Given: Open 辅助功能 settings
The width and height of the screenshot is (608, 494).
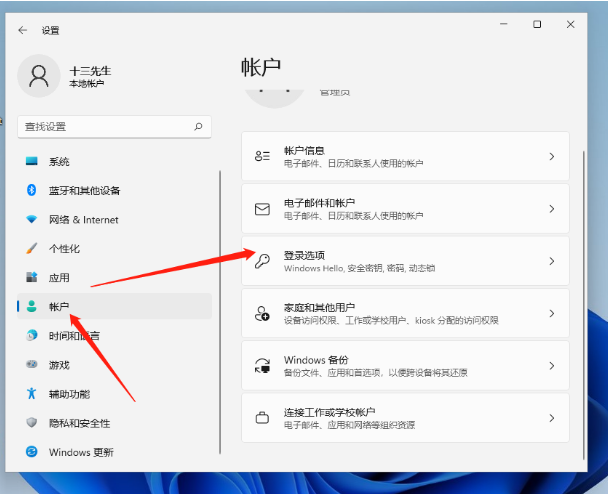Looking at the screenshot, I should click(114, 394).
